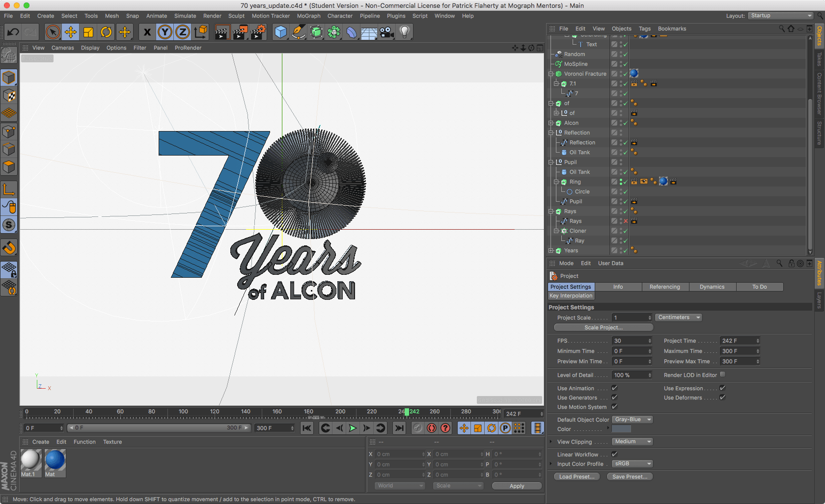Toggle Use Deformers checkbox
Image resolution: width=825 pixels, height=504 pixels.
click(x=722, y=397)
